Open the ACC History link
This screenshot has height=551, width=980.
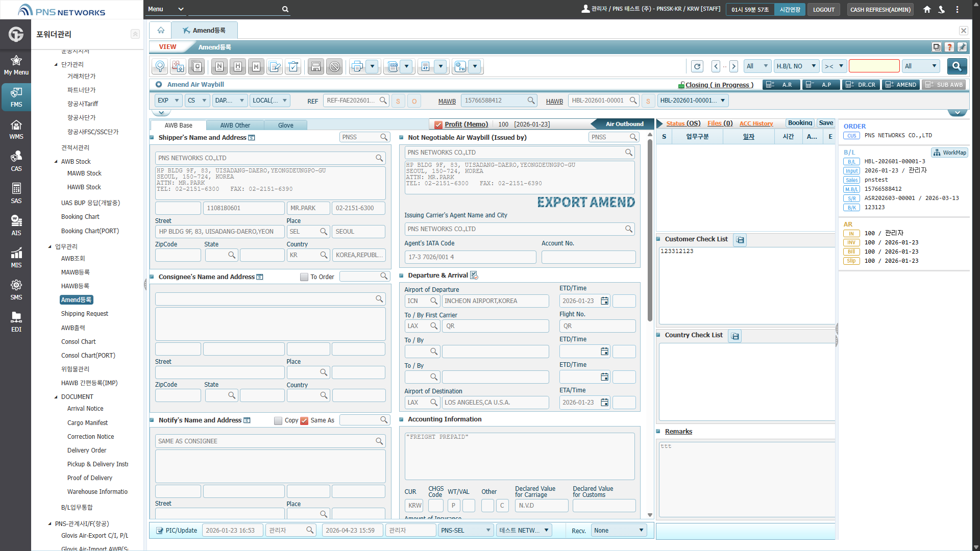tap(756, 123)
